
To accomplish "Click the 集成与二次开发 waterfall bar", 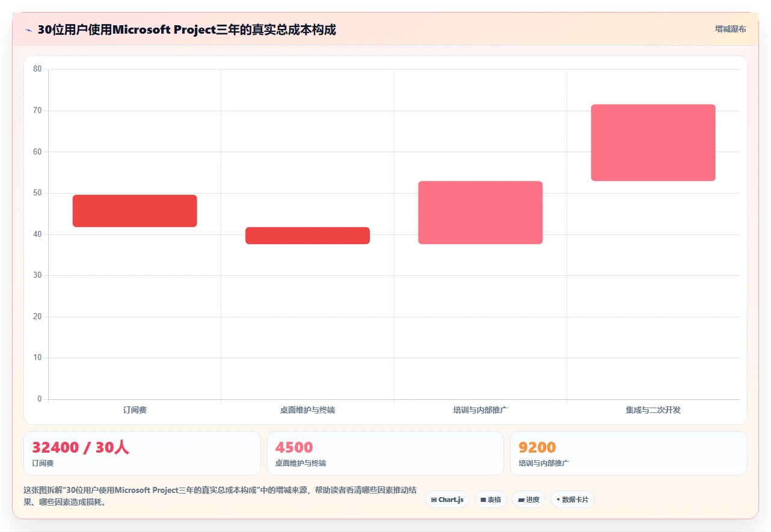I will point(653,142).
